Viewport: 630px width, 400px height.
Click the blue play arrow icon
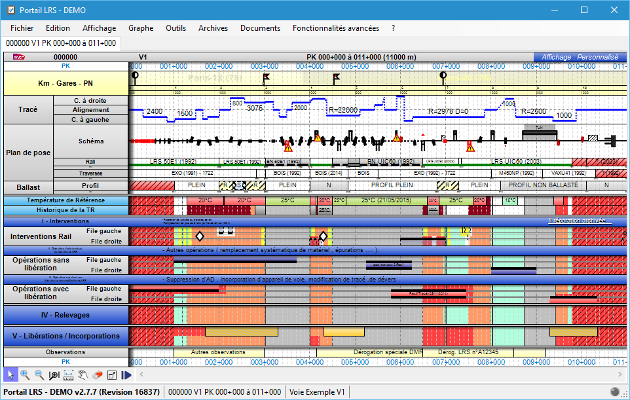click(x=126, y=374)
